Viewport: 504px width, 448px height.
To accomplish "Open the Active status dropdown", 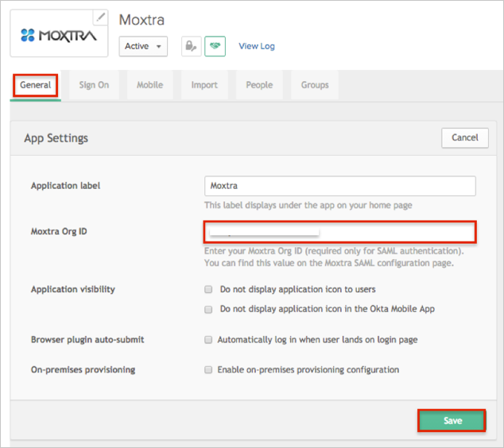I will (143, 46).
